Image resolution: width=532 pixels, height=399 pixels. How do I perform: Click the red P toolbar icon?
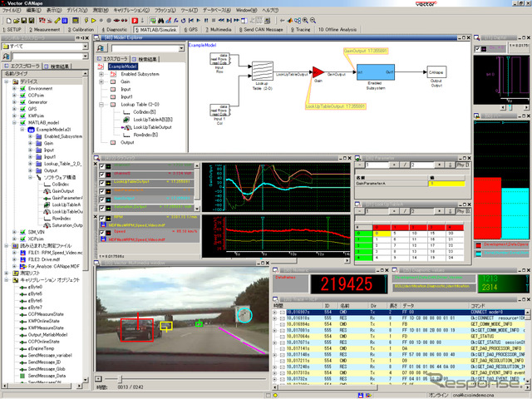click(135, 21)
